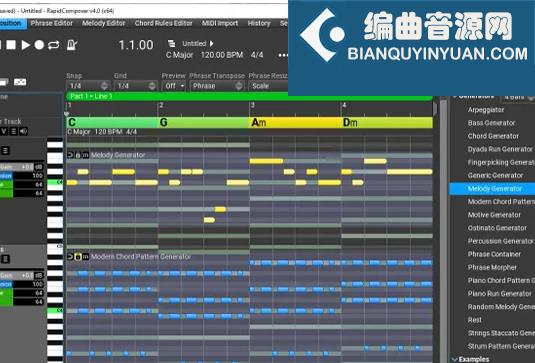
Task: Open the composition list icon beside Untitled
Action: [171, 44]
